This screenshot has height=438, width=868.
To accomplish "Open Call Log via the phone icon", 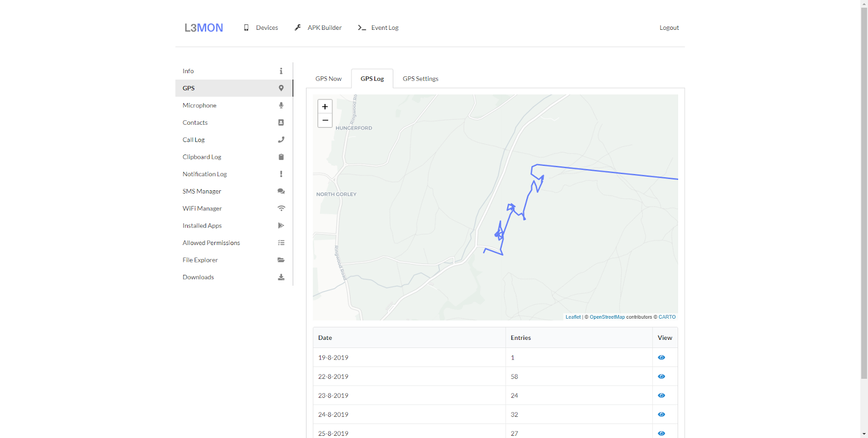I will [x=281, y=140].
